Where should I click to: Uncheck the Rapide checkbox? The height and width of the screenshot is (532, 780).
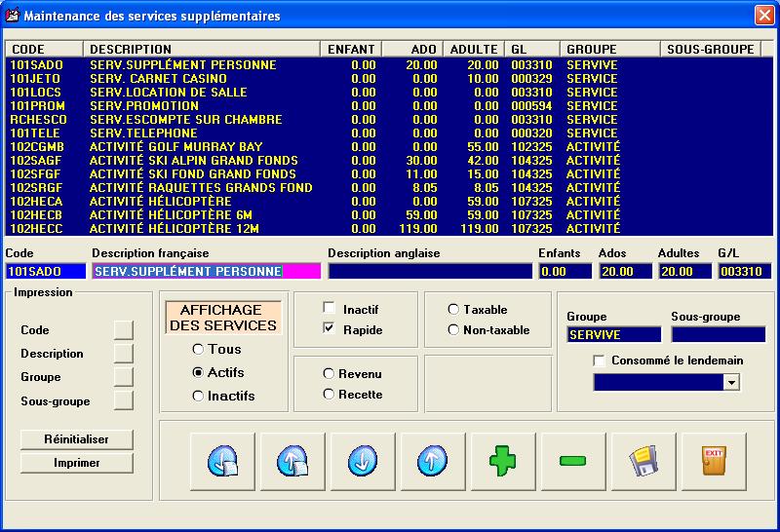coord(330,329)
